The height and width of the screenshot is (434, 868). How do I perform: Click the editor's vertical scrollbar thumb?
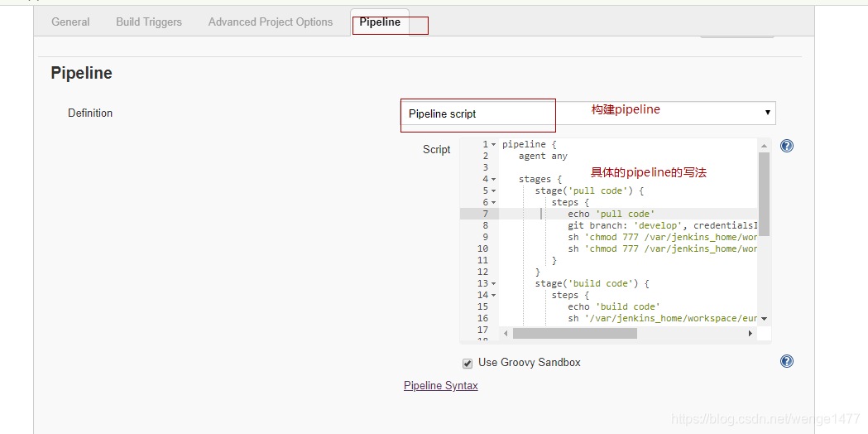coord(764,194)
